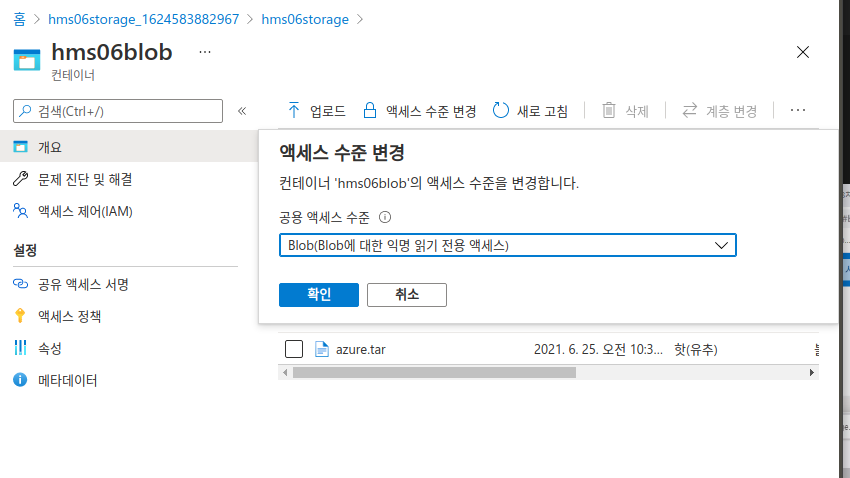
Task: Click the lock icon for access level change
Action: (370, 110)
